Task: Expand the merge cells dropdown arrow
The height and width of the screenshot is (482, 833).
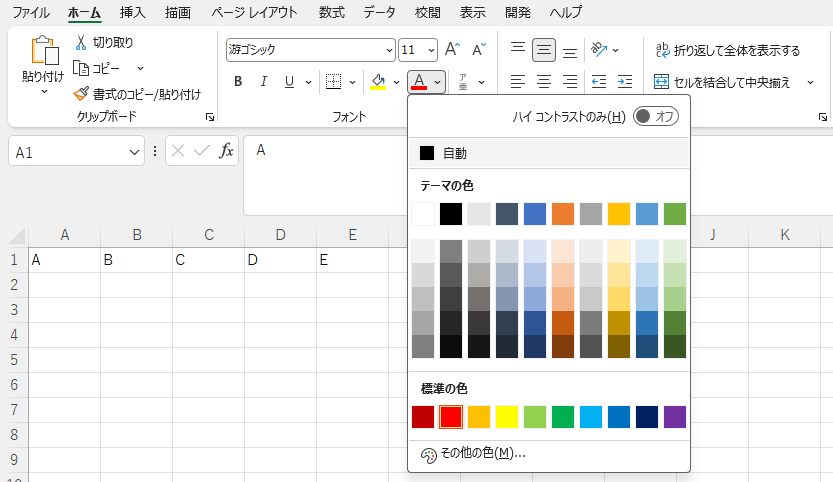Action: click(811, 82)
